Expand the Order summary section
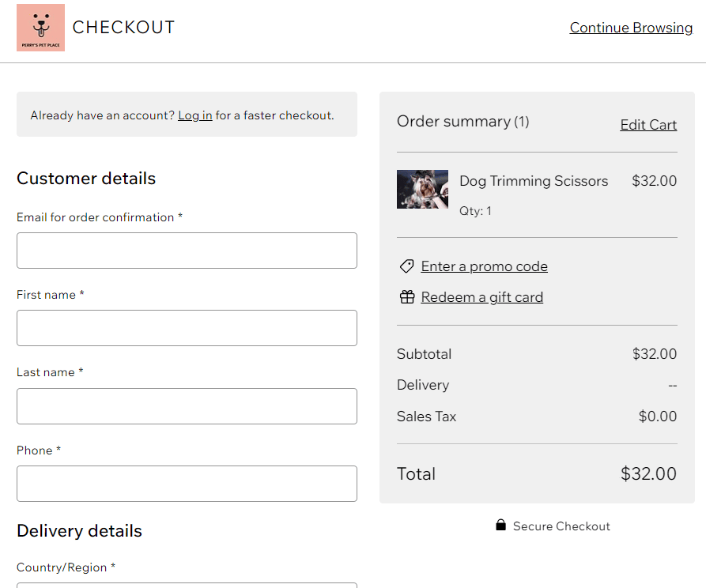 462,122
